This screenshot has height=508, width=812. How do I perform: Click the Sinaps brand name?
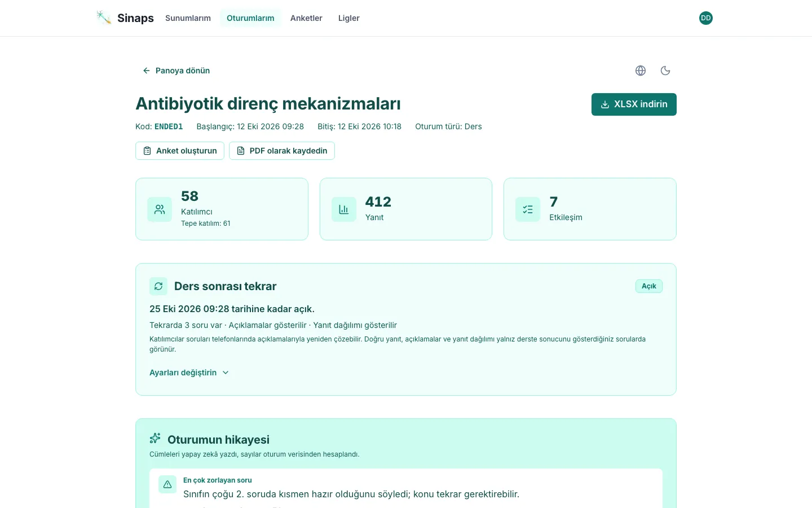click(135, 18)
